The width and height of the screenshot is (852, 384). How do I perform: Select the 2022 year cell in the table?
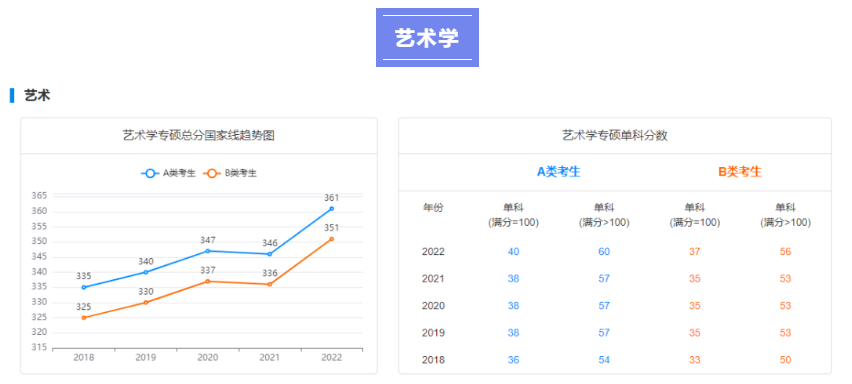click(x=433, y=251)
